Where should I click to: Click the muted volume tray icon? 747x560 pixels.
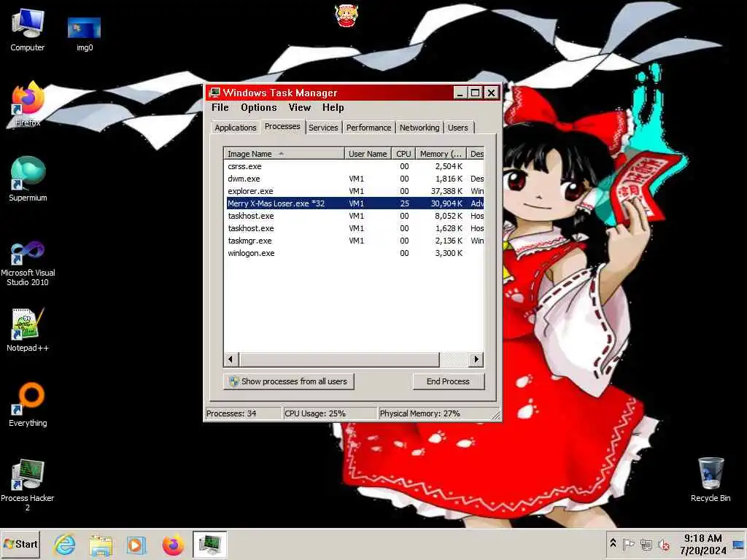pyautogui.click(x=664, y=544)
